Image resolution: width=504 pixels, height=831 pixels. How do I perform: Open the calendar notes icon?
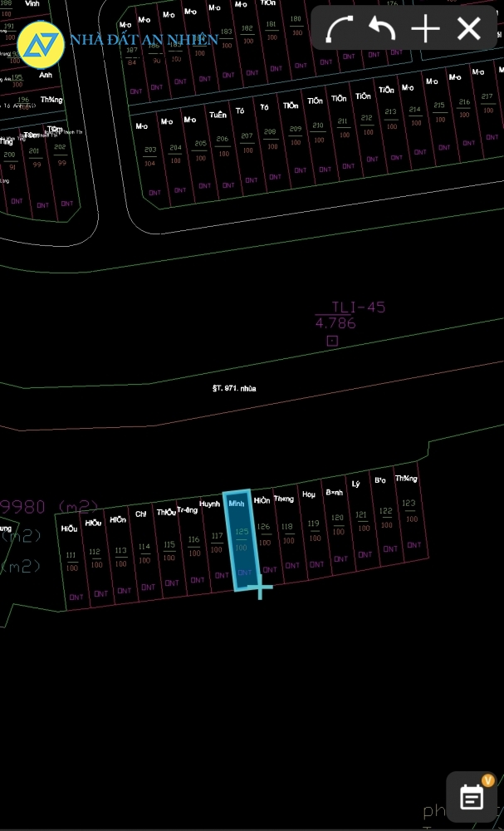[x=472, y=797]
